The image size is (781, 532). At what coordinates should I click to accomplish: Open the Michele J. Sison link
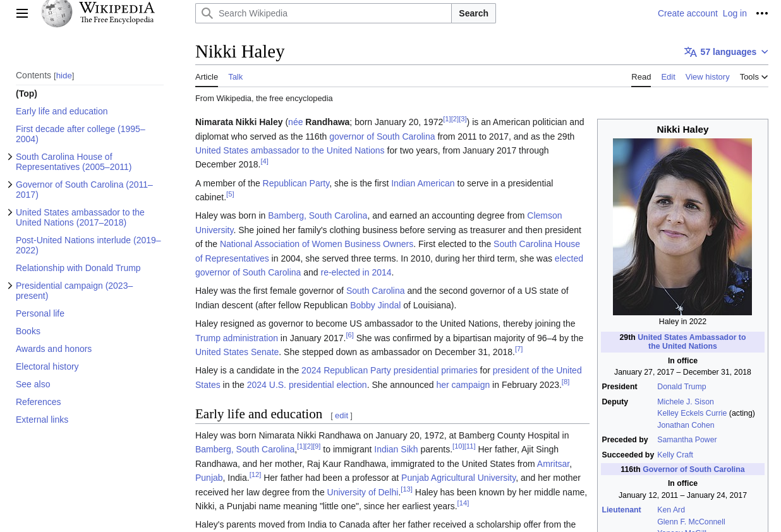(686, 402)
